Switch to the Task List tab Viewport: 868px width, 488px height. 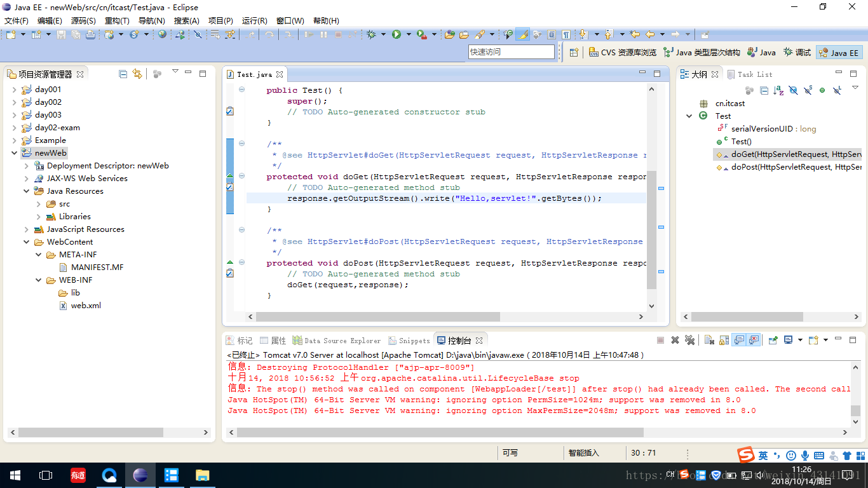click(750, 74)
